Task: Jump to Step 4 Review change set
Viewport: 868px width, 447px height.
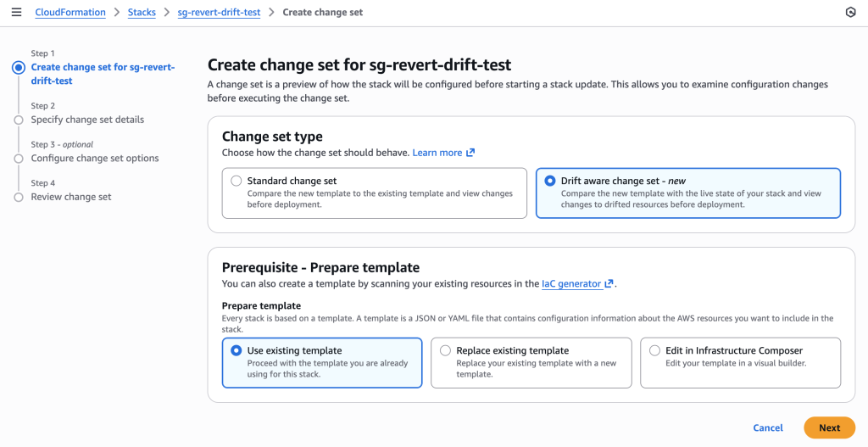Action: pyautogui.click(x=71, y=197)
